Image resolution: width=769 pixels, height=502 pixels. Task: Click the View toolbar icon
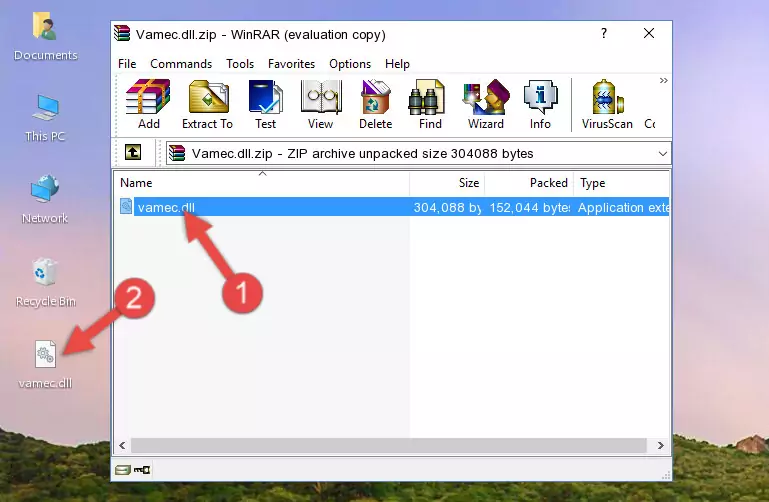point(321,104)
